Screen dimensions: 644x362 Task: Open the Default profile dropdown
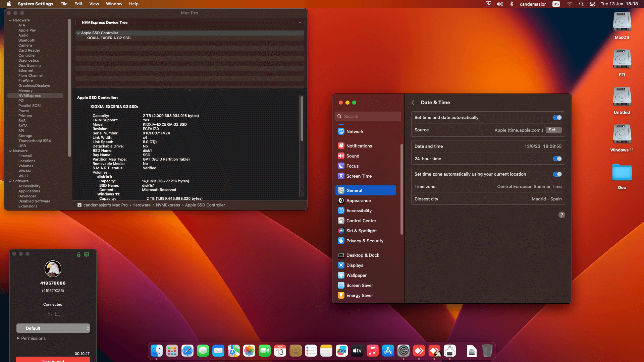[x=53, y=328]
